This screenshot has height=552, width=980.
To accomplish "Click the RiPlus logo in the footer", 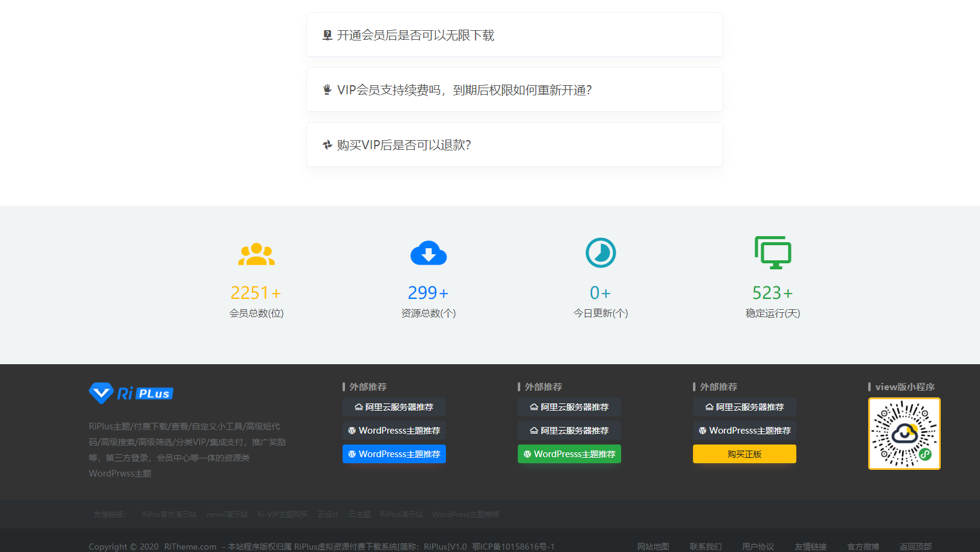I will (x=131, y=393).
